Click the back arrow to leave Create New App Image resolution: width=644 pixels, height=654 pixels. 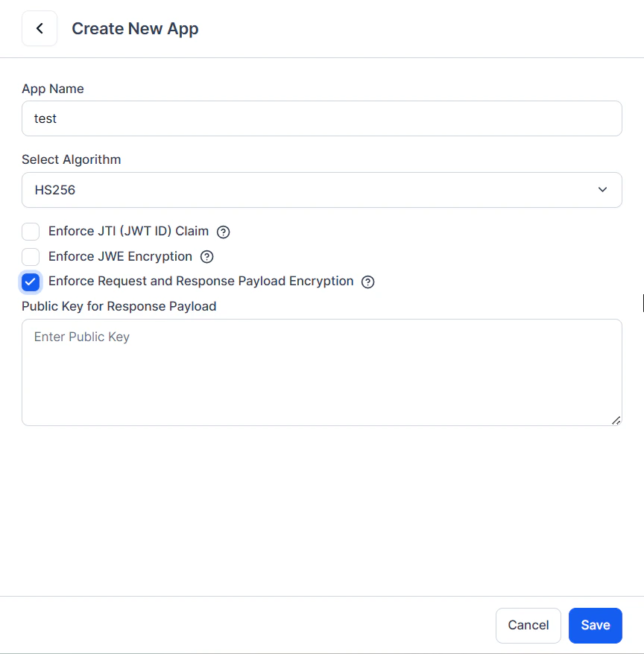39,28
